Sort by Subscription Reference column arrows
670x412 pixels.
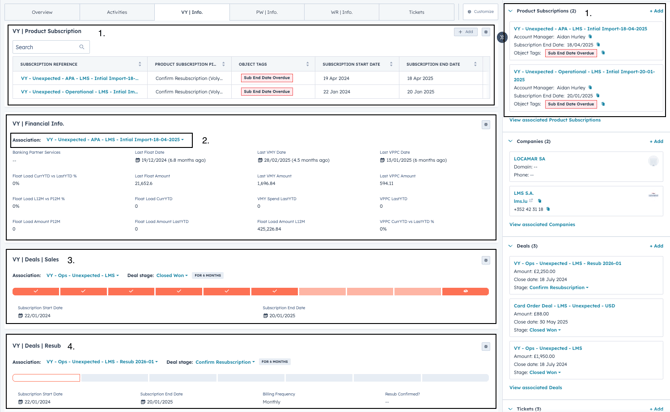(140, 64)
